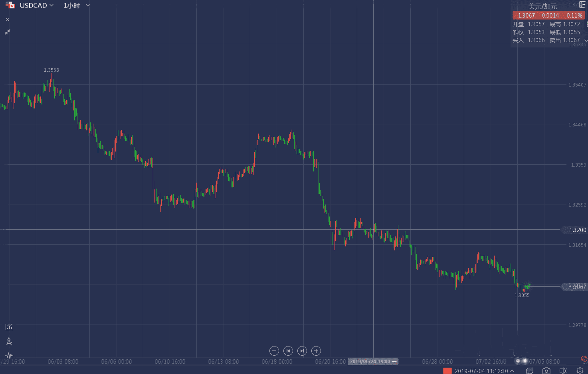
Task: Click the 06/10 16:00 time axis label
Action: (170, 362)
